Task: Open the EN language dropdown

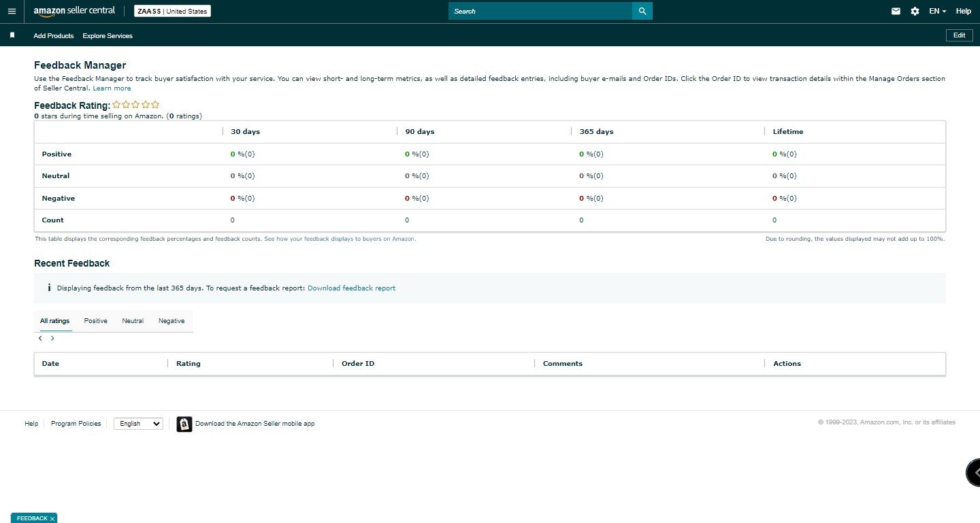Action: click(x=938, y=12)
